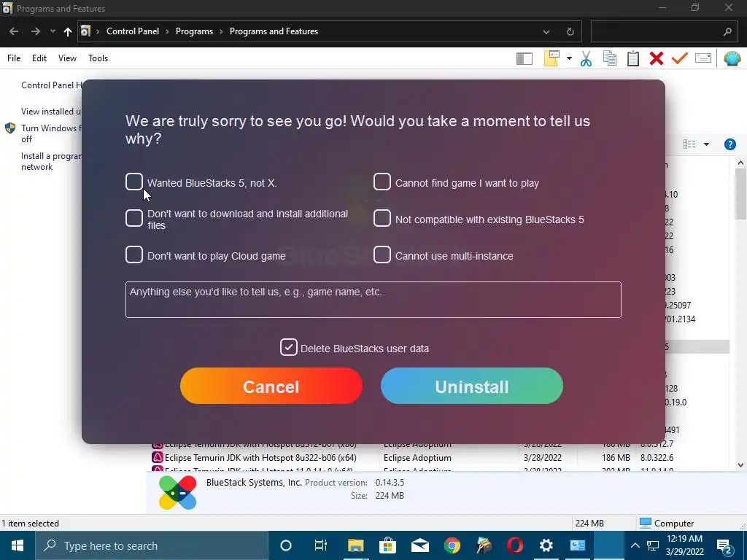Viewport: 747px width, 560px height.
Task: Click the Paste clipboard icon
Action: click(633, 58)
